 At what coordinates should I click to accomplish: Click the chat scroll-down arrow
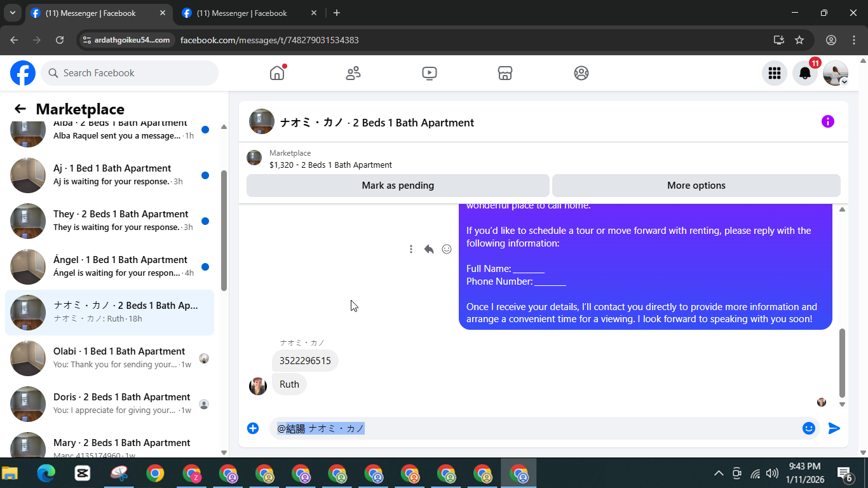click(843, 404)
